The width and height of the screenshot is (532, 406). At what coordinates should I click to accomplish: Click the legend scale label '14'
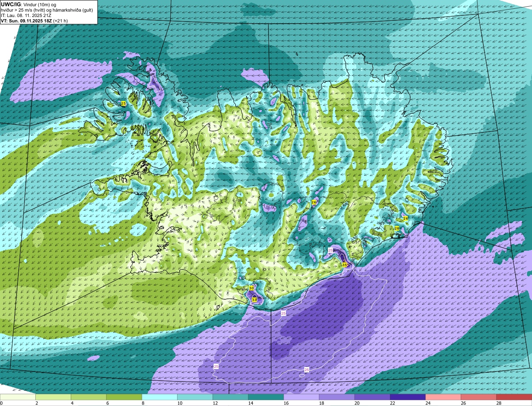(x=251, y=403)
